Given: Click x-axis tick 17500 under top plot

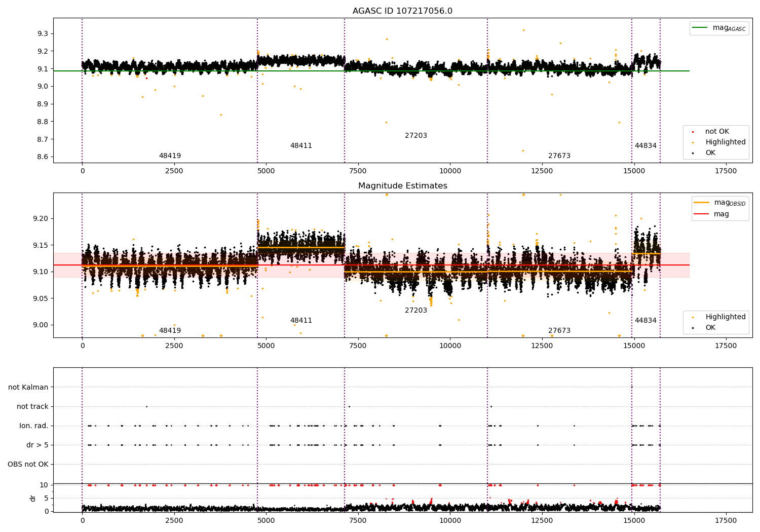Looking at the screenshot, I should click(726, 171).
